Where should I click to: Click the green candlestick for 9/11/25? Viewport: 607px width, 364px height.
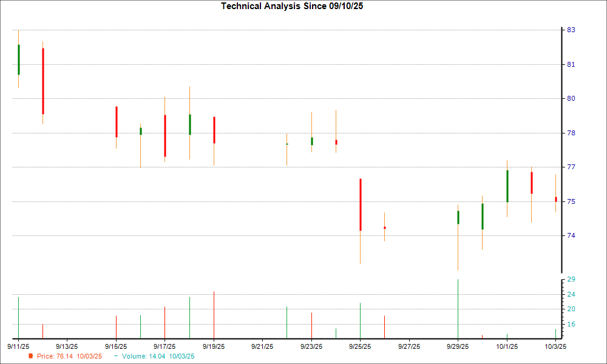19,59
